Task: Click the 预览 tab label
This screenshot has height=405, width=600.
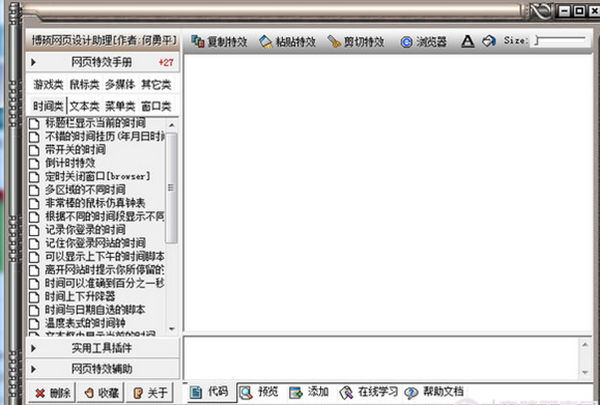Action: (x=268, y=391)
